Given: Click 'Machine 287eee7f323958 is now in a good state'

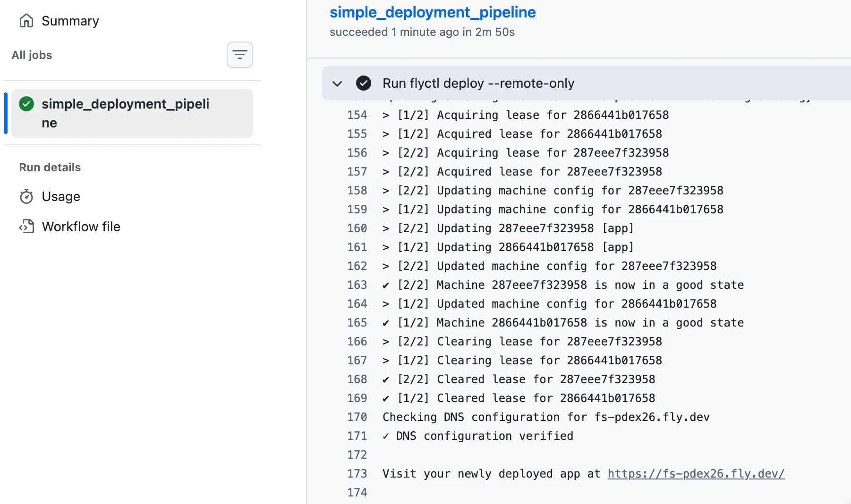Looking at the screenshot, I should click(x=590, y=285).
